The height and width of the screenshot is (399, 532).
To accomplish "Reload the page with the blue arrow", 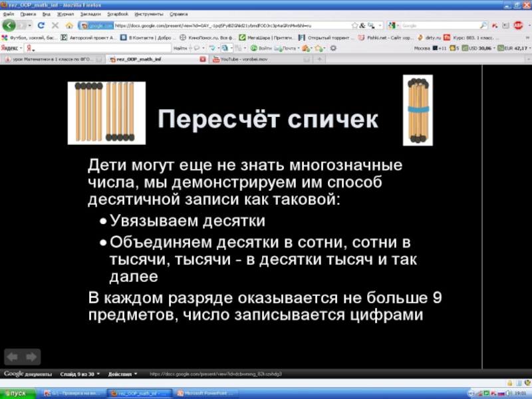I will [x=41, y=25].
